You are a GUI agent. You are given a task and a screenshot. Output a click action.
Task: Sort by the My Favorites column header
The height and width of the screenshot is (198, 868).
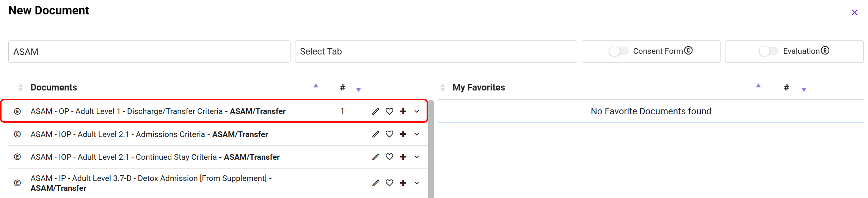click(x=479, y=87)
